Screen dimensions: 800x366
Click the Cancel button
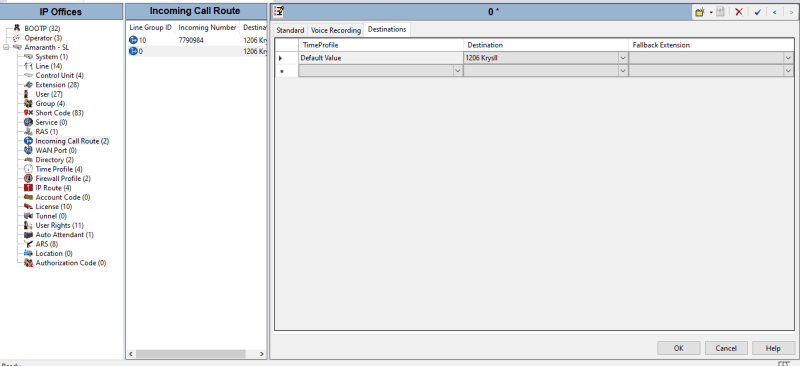click(726, 348)
